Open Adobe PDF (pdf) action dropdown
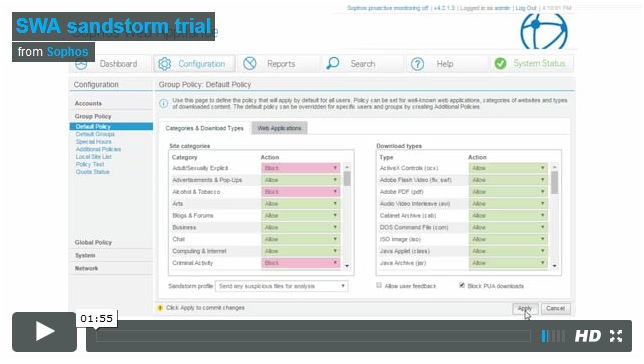The image size is (644, 364). 508,192
